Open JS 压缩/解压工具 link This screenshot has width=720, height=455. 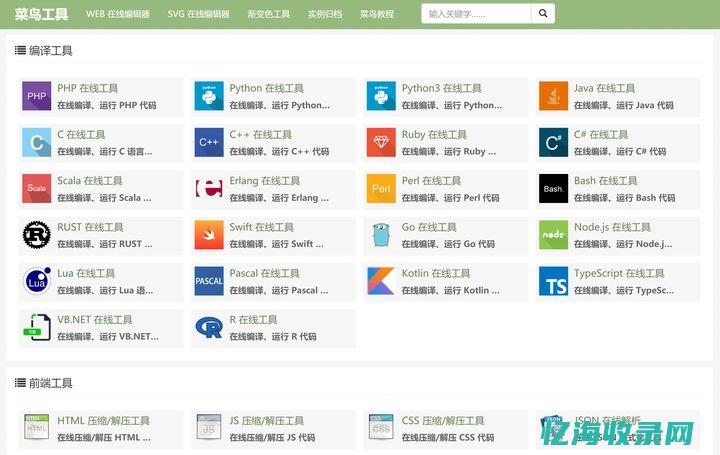point(267,421)
